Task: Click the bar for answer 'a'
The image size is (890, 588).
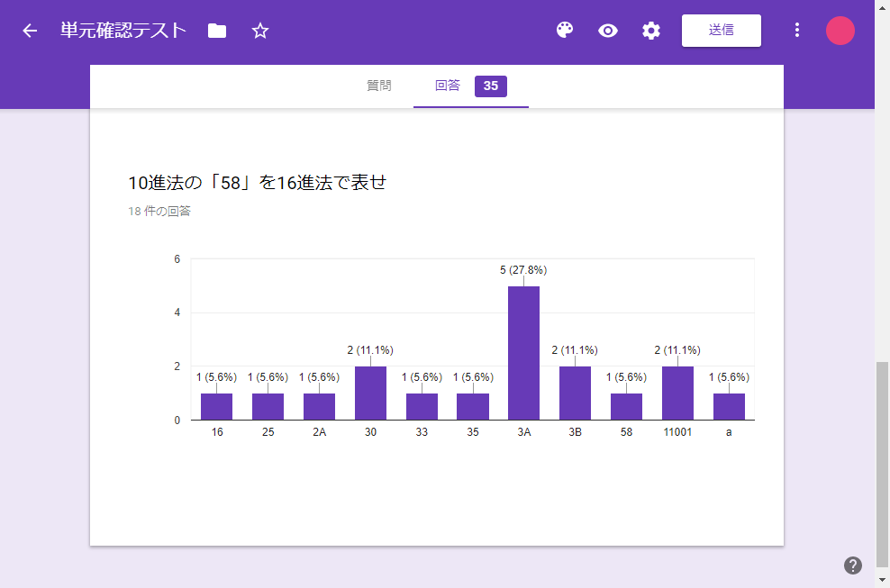Action: (x=729, y=407)
